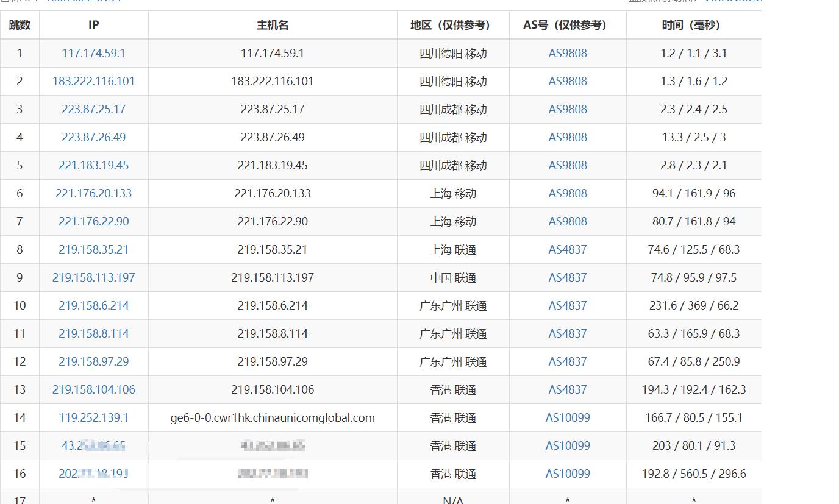Image resolution: width=839 pixels, height=504 pixels.
Task: Select the 221.176.22.90 IP link
Action: coord(93,221)
